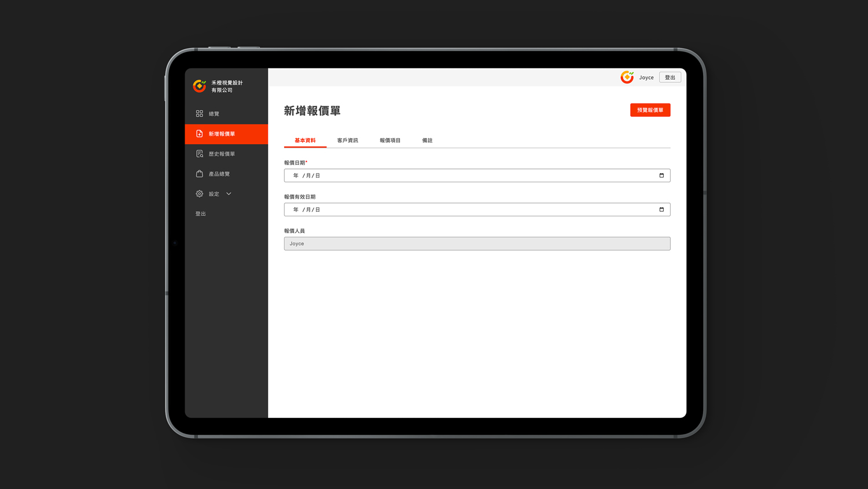Image resolution: width=868 pixels, height=489 pixels.
Task: Click the 登出 link in sidebar
Action: pyautogui.click(x=201, y=214)
